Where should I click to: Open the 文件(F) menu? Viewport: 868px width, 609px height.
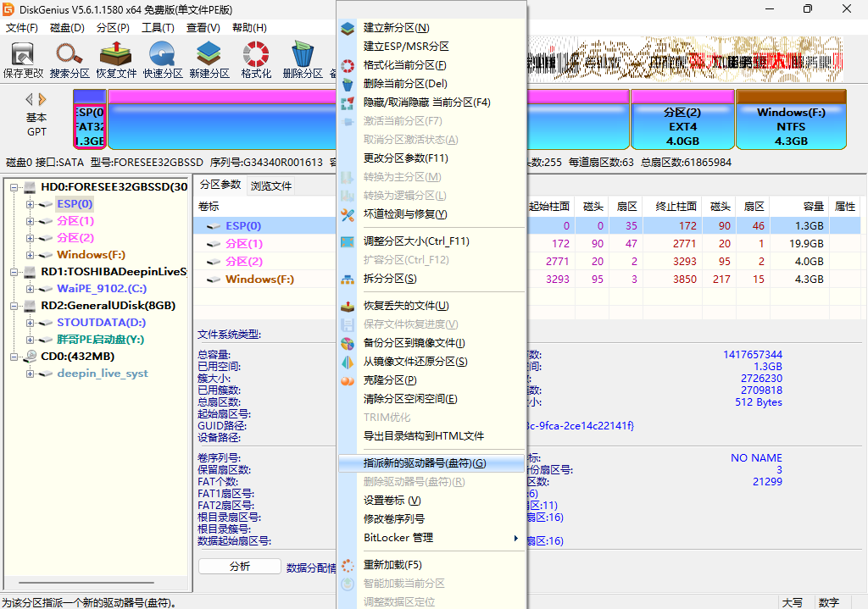[21, 28]
